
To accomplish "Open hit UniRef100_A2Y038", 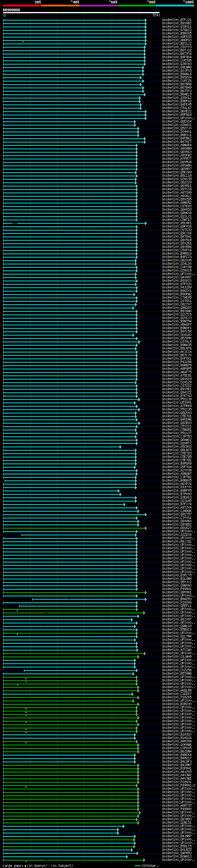I will (177, 470).
